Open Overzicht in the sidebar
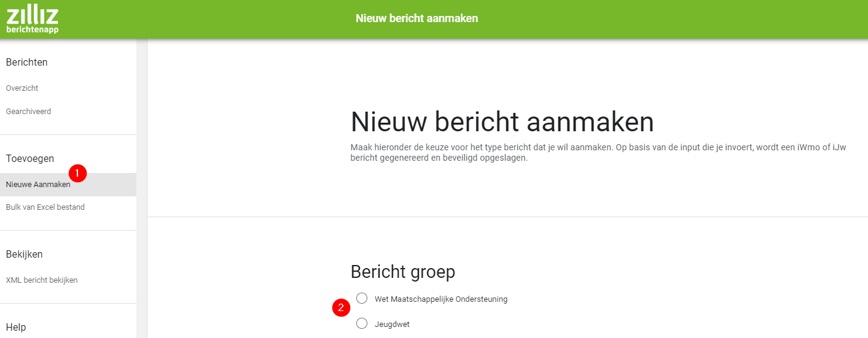 (22, 88)
